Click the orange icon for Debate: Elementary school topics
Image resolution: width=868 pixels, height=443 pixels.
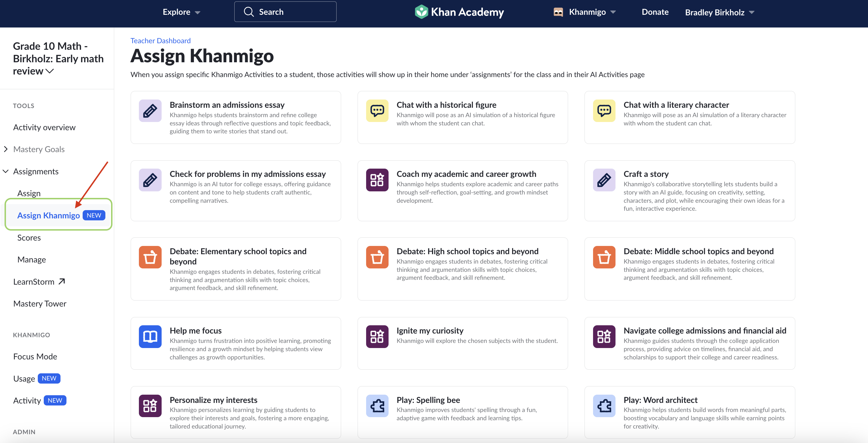[x=150, y=257]
